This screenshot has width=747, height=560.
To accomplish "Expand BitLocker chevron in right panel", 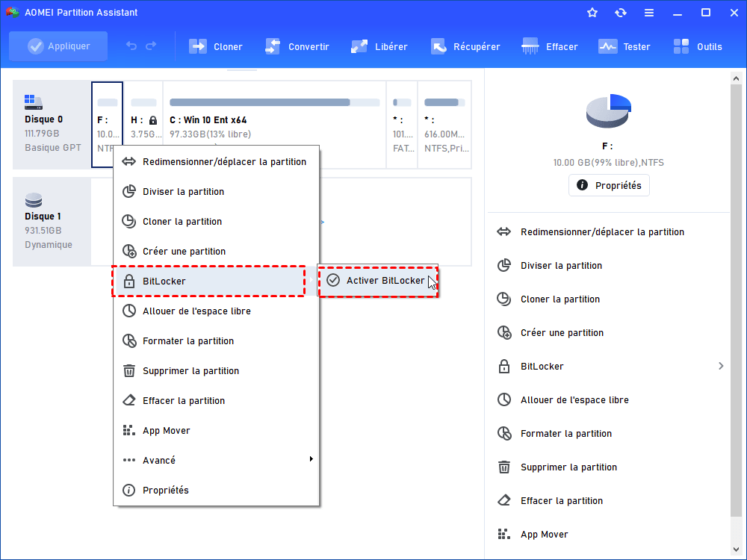I will click(721, 366).
